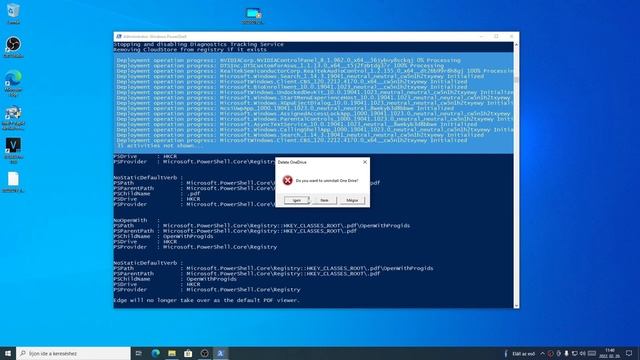The width and height of the screenshot is (640, 360).
Task: Select the desktop shortcut below Edge
Action: [13, 118]
